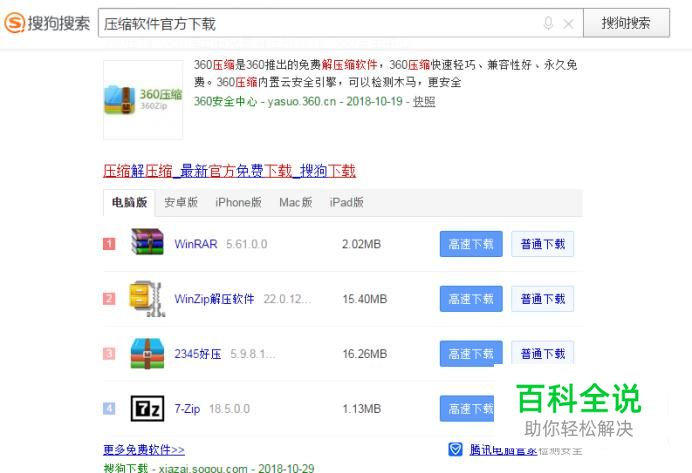Switch to the iPad版 tab
The height and width of the screenshot is (473, 692).
[346, 203]
